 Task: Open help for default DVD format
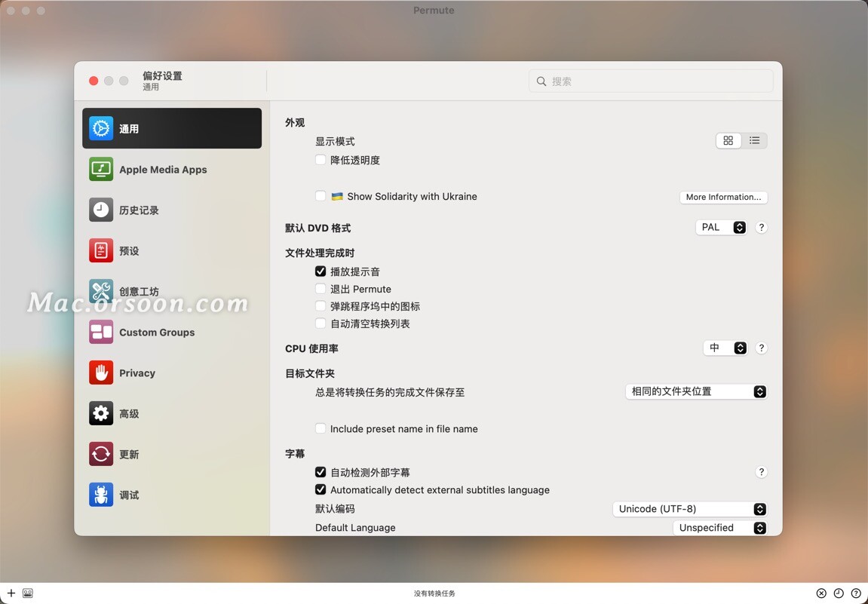click(x=761, y=227)
